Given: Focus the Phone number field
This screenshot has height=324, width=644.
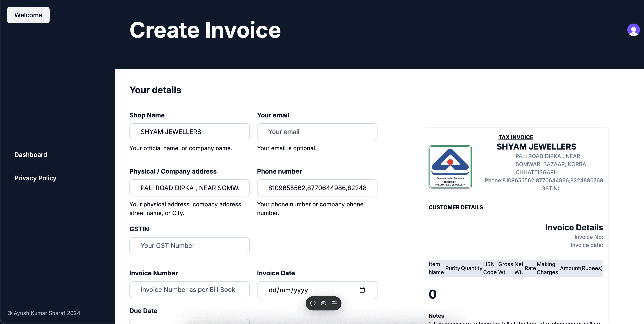Looking at the screenshot, I should coord(317,188).
